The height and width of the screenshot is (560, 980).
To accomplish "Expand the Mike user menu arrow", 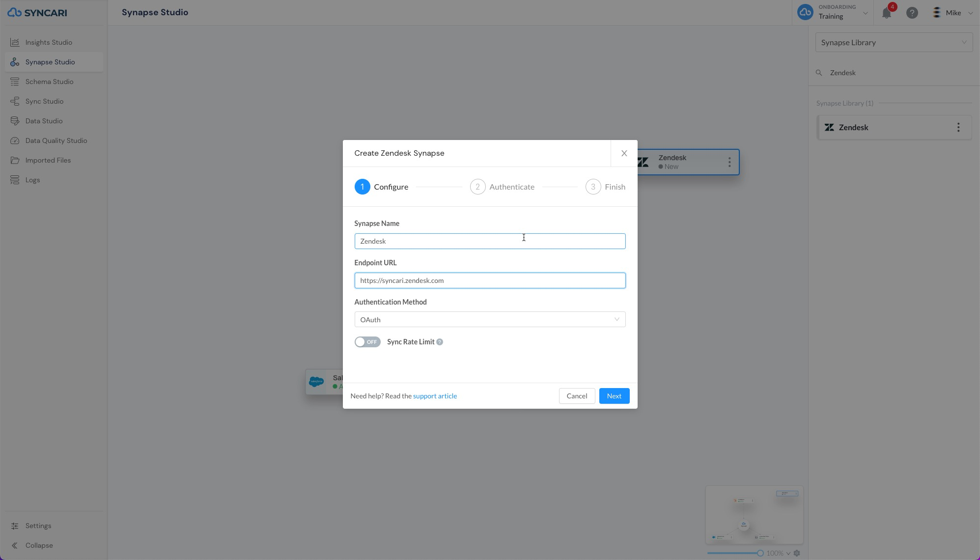I will pos(970,13).
